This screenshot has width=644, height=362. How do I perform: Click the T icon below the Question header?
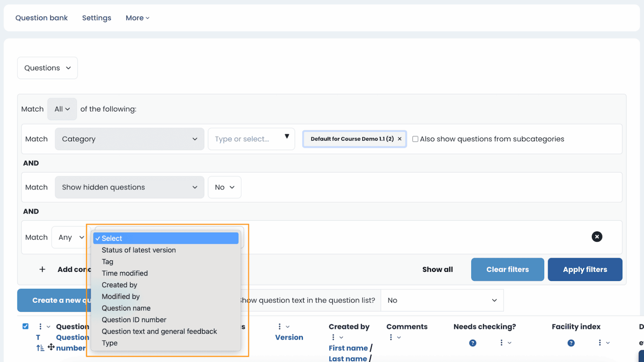(x=38, y=337)
